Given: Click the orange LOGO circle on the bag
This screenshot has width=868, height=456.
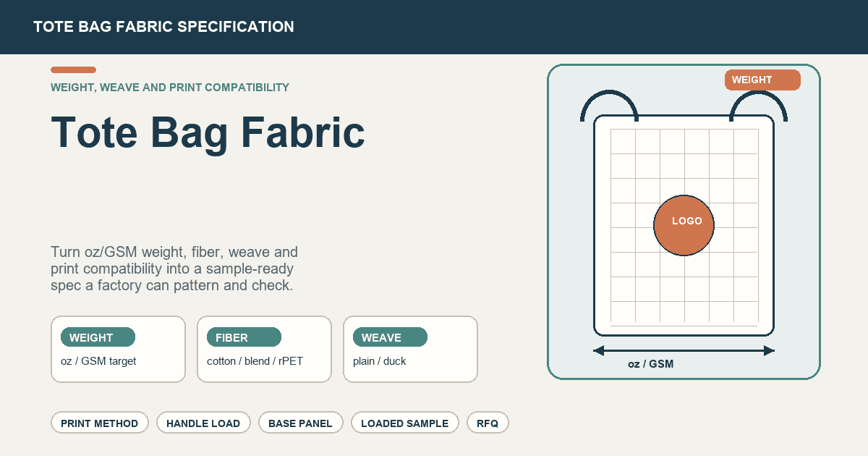Looking at the screenshot, I should [x=684, y=225].
